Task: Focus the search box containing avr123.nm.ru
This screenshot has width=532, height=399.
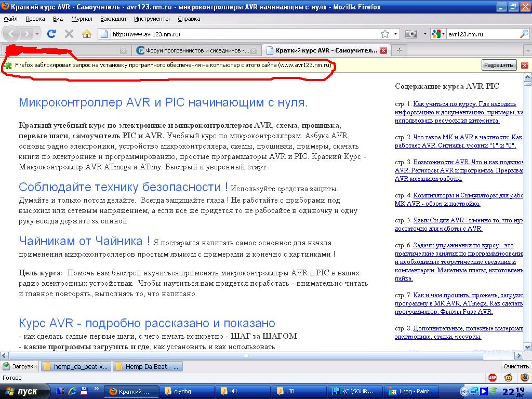Action: (483, 34)
